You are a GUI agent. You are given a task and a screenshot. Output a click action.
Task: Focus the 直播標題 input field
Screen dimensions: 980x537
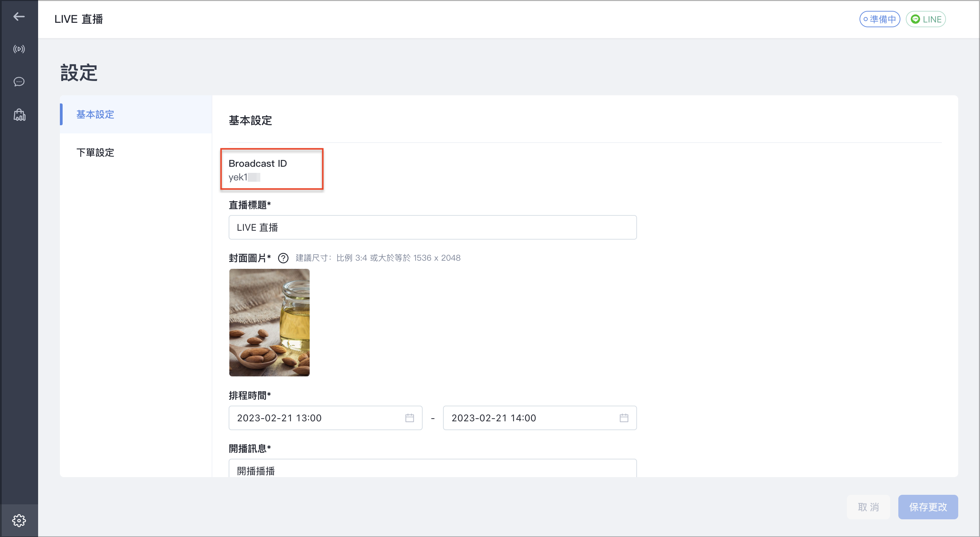point(432,227)
